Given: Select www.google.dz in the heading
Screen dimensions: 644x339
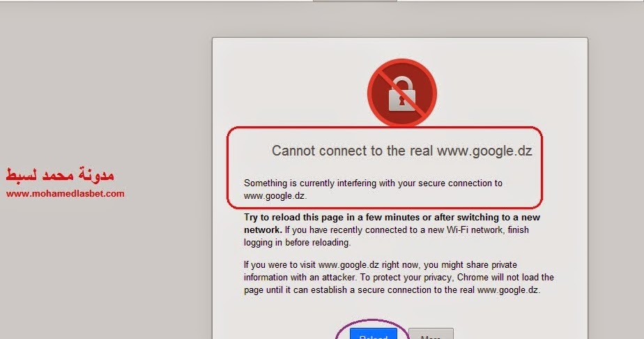Looking at the screenshot, I should click(484, 151).
